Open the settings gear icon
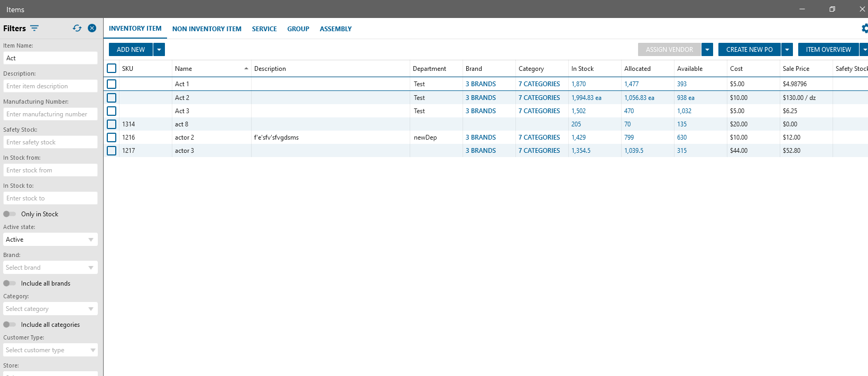 tap(865, 29)
